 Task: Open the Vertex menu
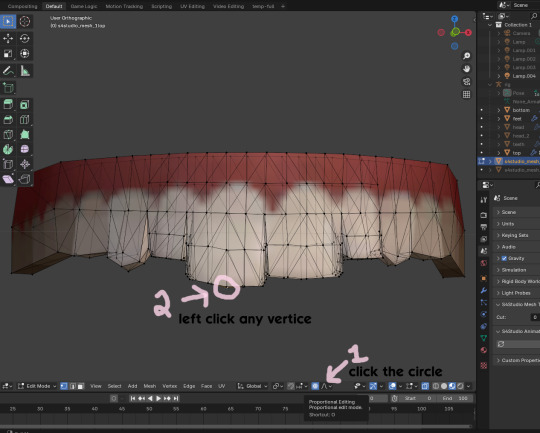169,386
